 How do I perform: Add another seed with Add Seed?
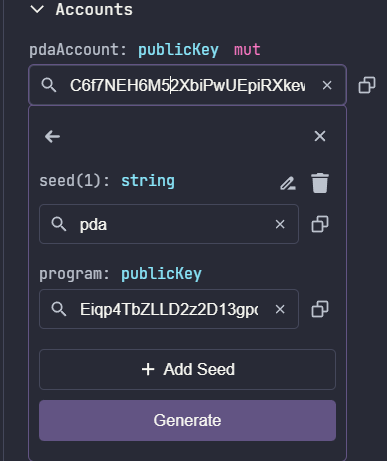point(187,369)
